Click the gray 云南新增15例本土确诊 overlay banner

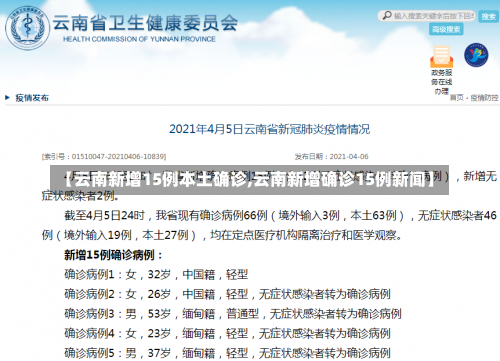point(249,180)
